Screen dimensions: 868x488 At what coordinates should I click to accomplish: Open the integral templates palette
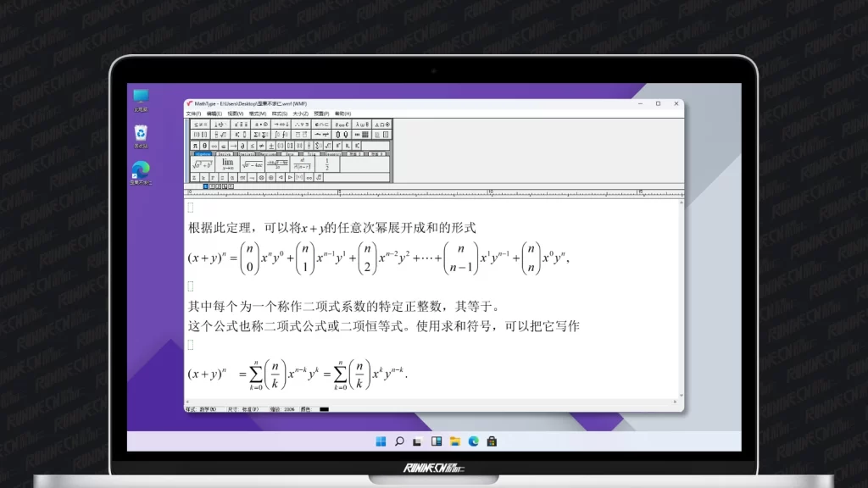coord(281,134)
